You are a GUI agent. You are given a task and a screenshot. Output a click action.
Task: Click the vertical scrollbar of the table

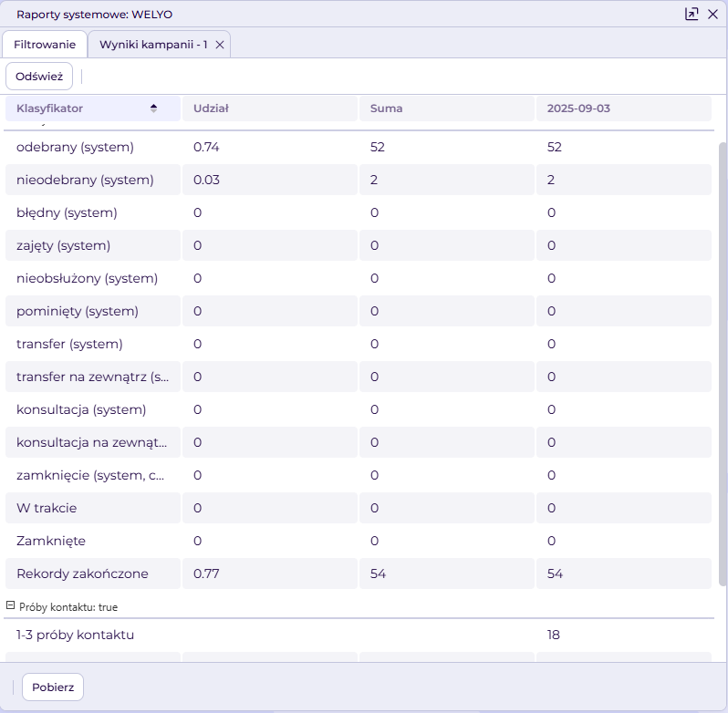point(723,364)
